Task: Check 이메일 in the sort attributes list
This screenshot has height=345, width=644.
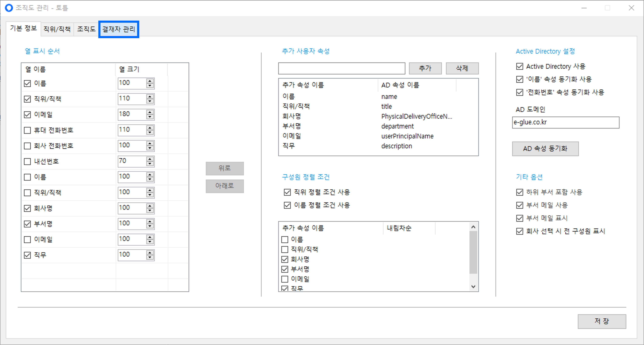Action: coord(285,279)
